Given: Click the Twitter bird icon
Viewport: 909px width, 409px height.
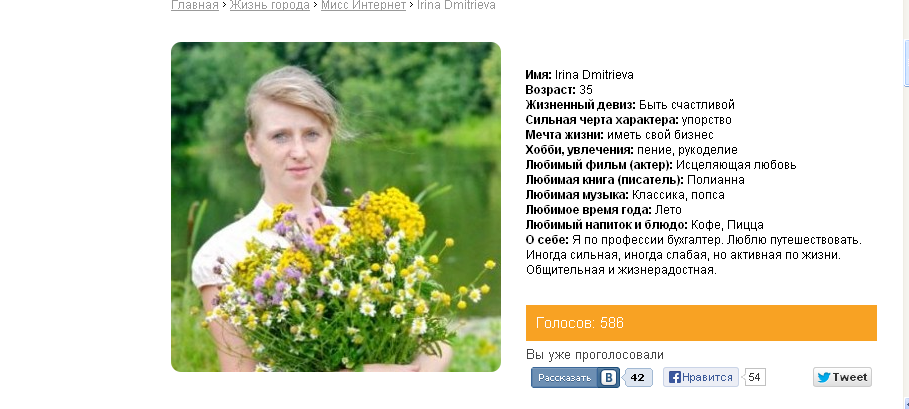Looking at the screenshot, I should pyautogui.click(x=824, y=377).
